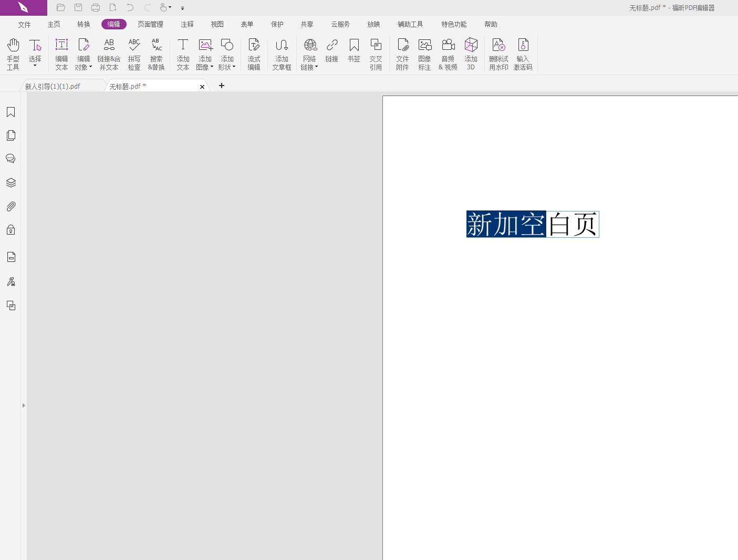Viewport: 738px width, 560px height.
Task: Open a new document tab with the plus button
Action: (x=221, y=86)
